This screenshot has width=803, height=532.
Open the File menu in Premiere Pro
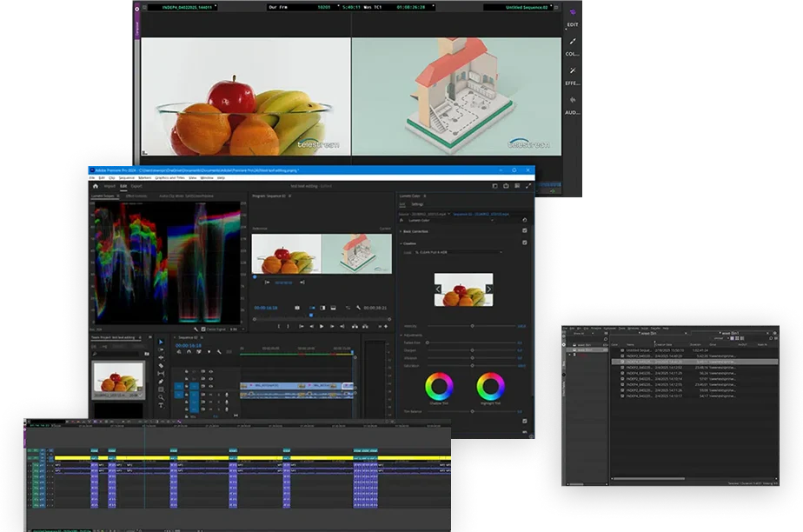click(x=92, y=177)
